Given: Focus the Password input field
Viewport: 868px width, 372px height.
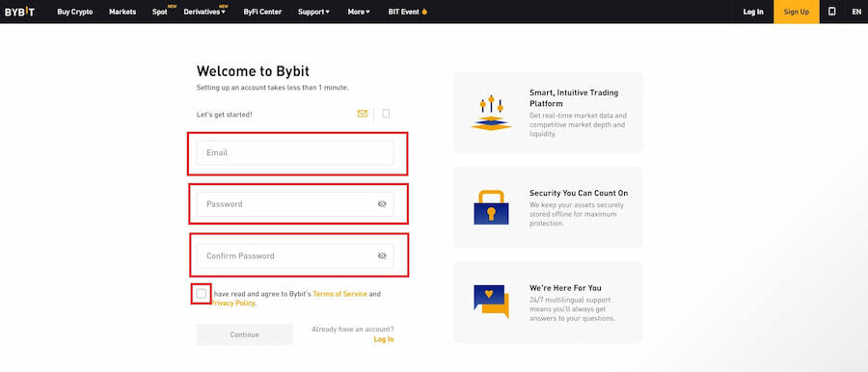Looking at the screenshot, I should point(295,204).
